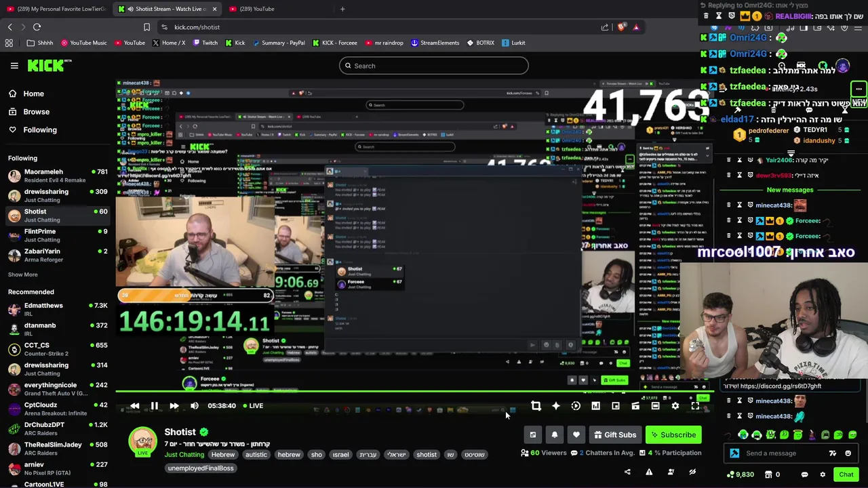
Task: Click the green Chat send button
Action: tap(846, 474)
